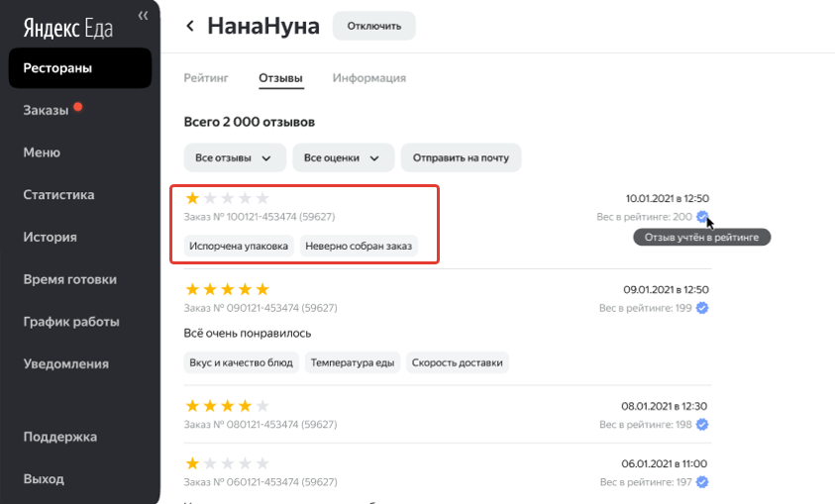Click verified checkmark on 08.01.2021 review
Screen dimensions: 835x504
point(701,425)
